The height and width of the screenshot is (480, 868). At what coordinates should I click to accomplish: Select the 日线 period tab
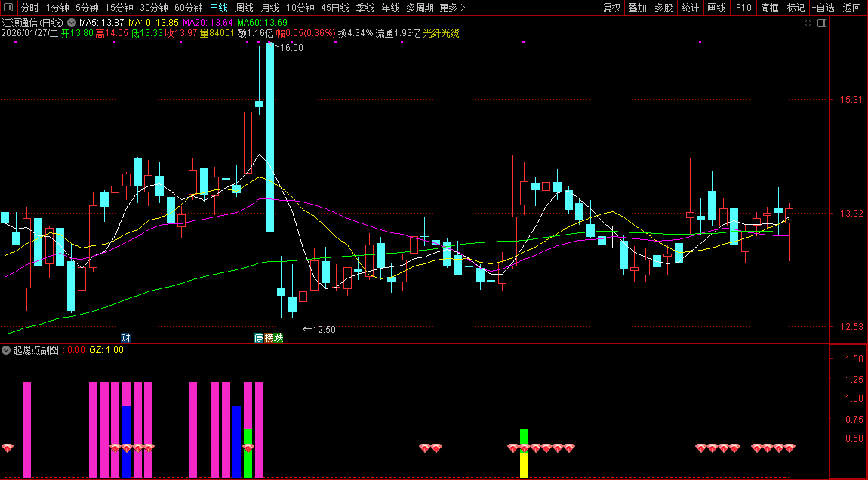tap(219, 8)
